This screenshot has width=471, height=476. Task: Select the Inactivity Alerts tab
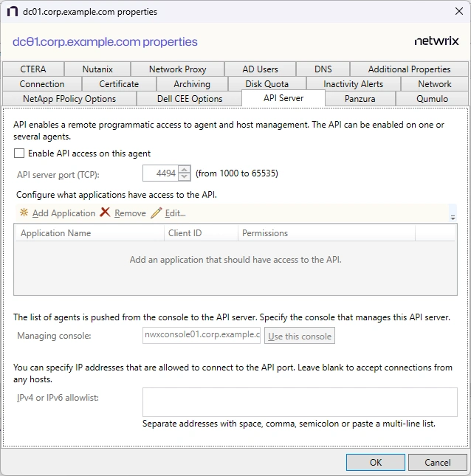(353, 84)
